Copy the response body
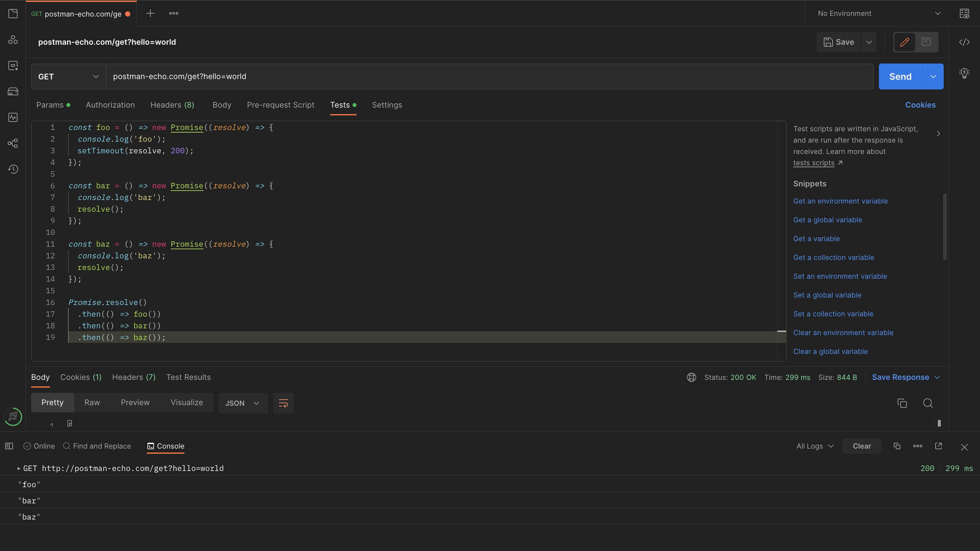 (x=902, y=403)
